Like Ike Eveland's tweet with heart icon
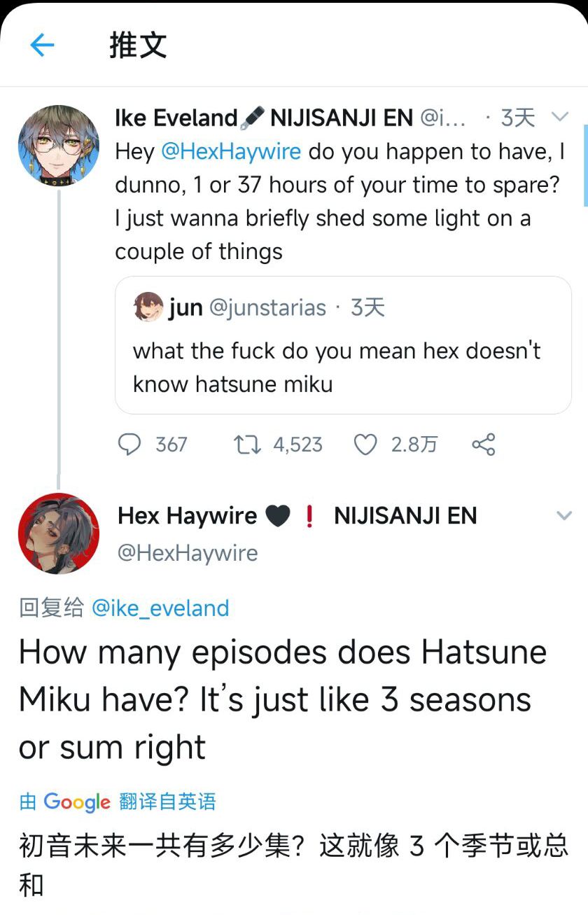 tap(365, 445)
